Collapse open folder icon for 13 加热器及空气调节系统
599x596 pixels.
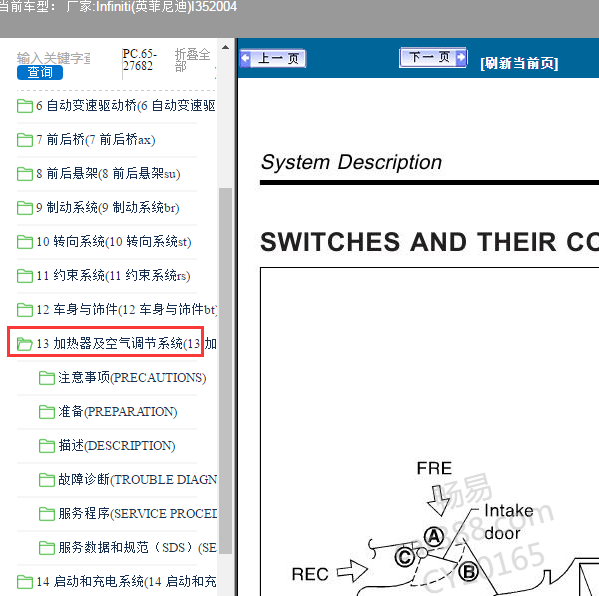[x=25, y=344]
